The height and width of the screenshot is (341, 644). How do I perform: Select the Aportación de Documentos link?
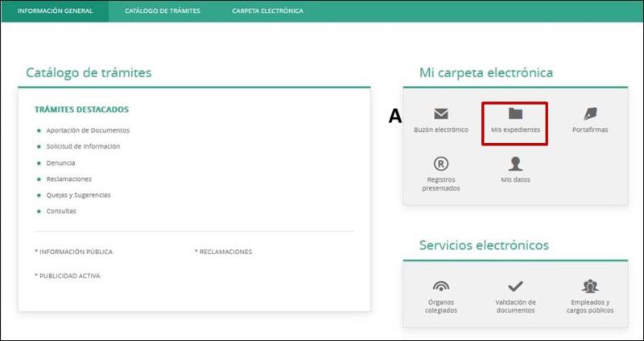click(x=88, y=130)
